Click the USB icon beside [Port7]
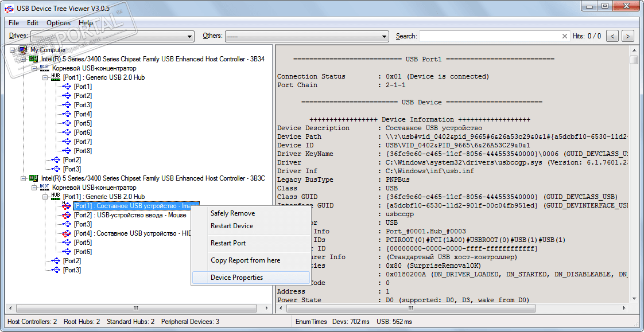Screen dimensions: 644x332 coord(67,142)
